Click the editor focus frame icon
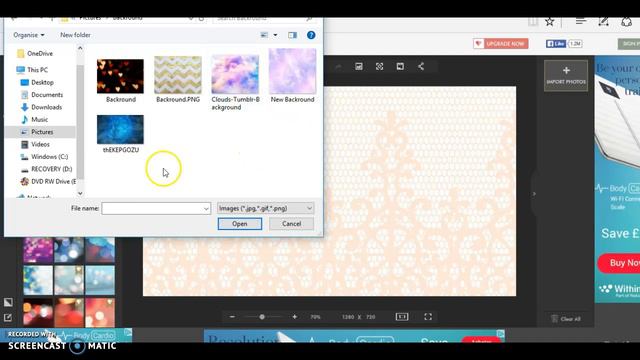This screenshot has height=360, width=640. pos(380,67)
